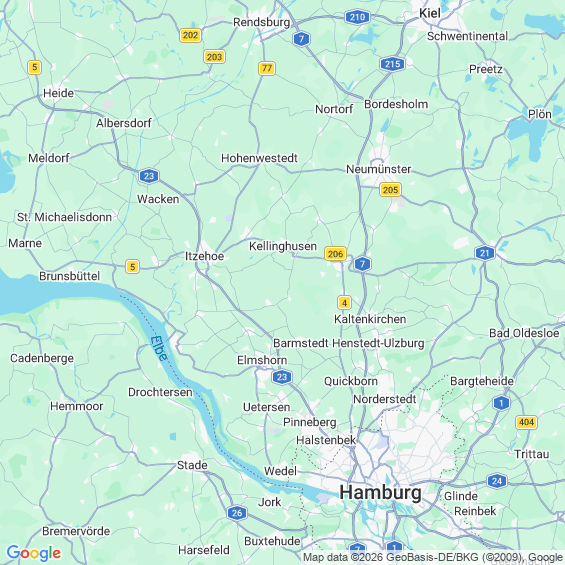Screen dimensions: 565x565
Task: Click the yellow 77 road marker
Action: pos(267,68)
